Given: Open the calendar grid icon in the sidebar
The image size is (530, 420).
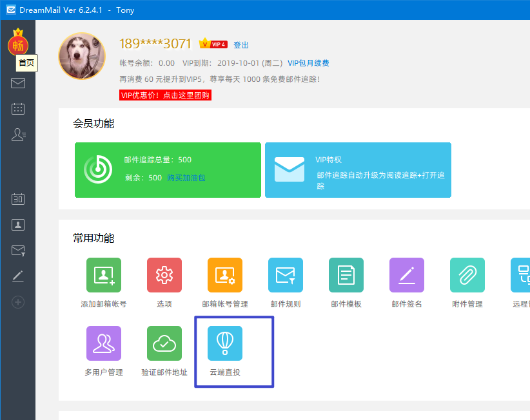Looking at the screenshot, I should pos(18,109).
